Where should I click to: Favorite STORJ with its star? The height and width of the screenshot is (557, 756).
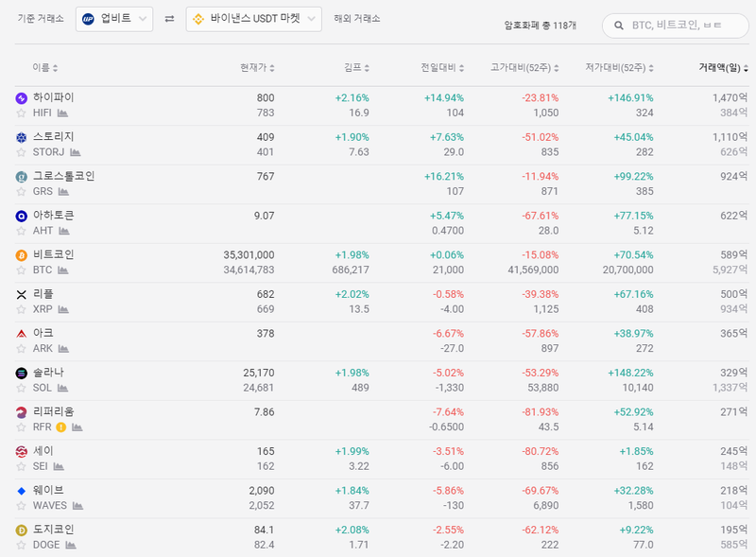[21, 152]
